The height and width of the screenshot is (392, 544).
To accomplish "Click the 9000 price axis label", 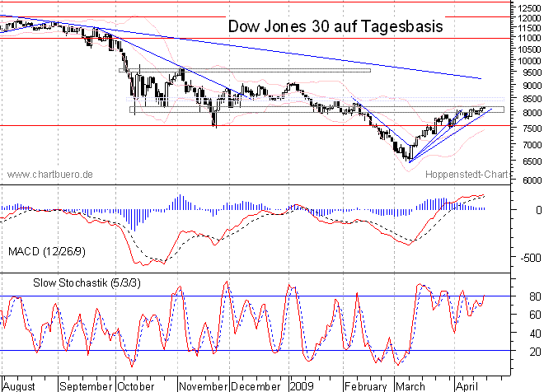I will [x=532, y=86].
